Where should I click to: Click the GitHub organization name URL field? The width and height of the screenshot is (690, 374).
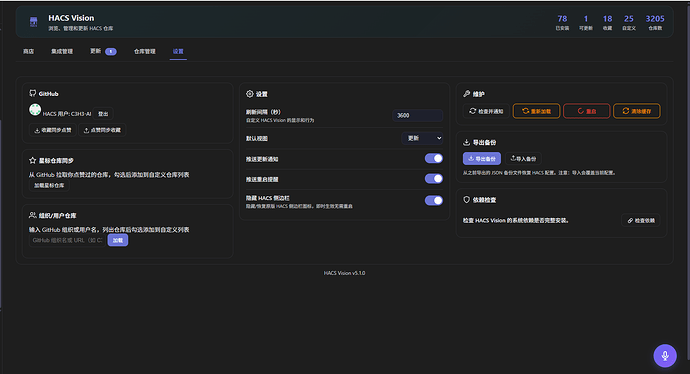[x=67, y=240]
